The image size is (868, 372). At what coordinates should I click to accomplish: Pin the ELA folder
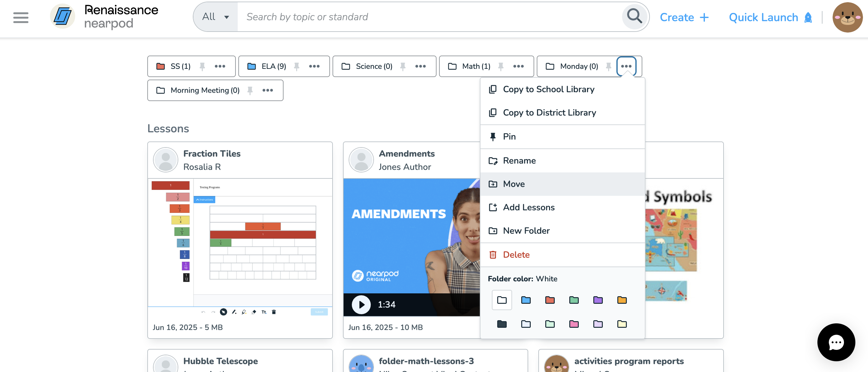click(x=296, y=66)
